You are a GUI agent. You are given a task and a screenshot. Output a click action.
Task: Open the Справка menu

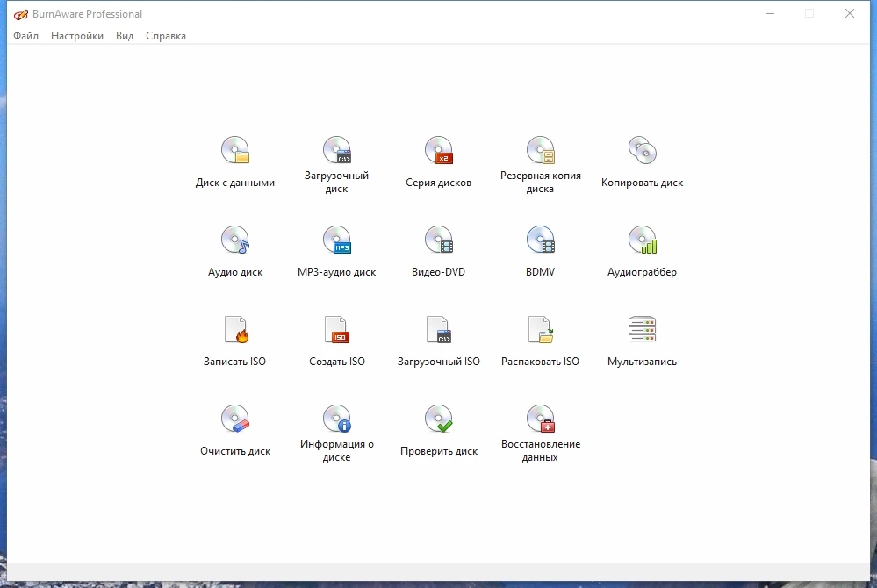pos(166,36)
